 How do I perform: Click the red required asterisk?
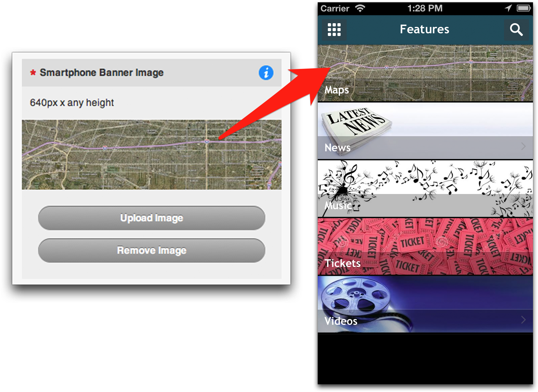33,73
